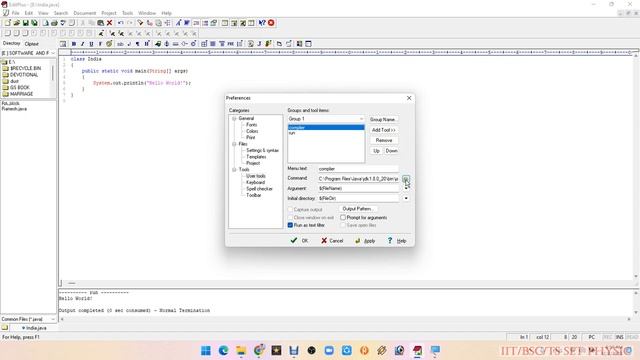Click the Undo toolbar icon
The image size is (640, 360).
[x=120, y=23]
